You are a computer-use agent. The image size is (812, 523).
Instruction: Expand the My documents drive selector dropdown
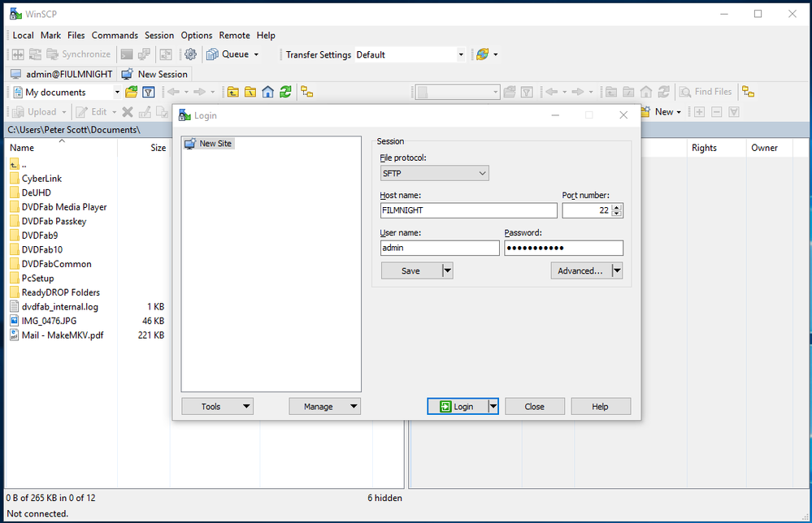tap(116, 92)
